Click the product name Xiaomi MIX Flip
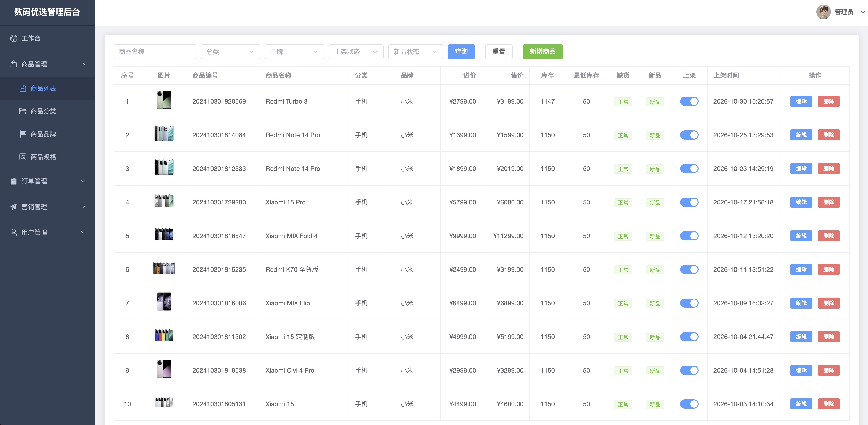868x425 pixels. 287,303
